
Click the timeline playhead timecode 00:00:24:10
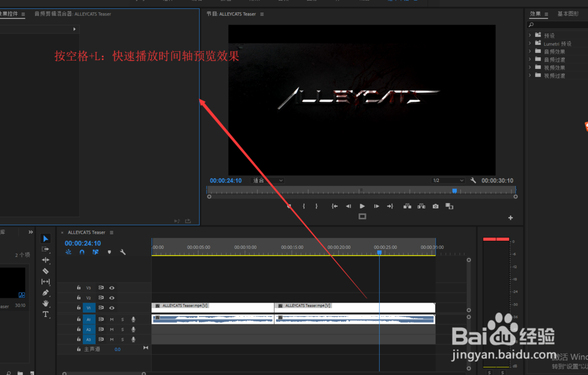82,243
